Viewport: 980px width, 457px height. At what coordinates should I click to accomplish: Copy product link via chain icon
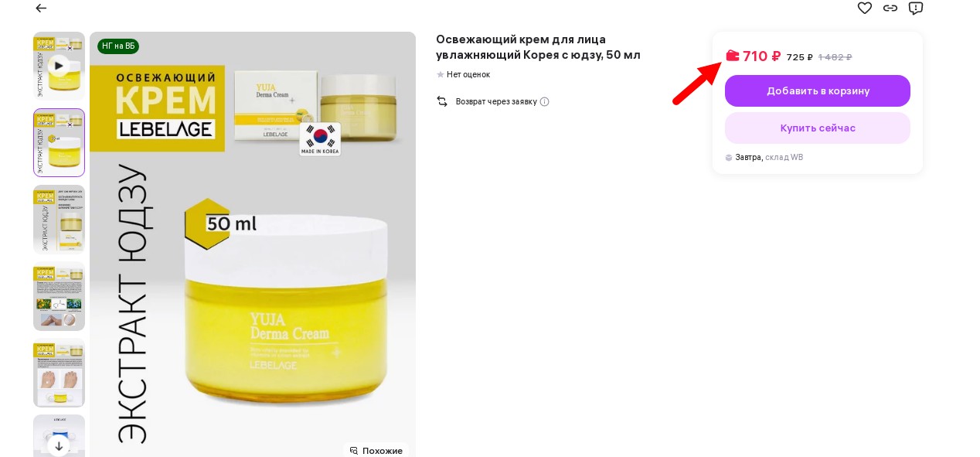890,8
